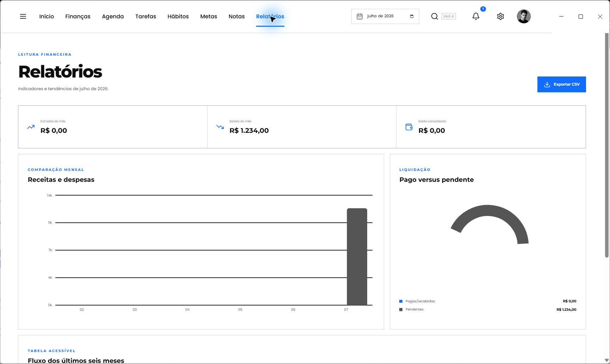Image resolution: width=610 pixels, height=364 pixels.
Task: Click the search magnifier icon
Action: 435,17
